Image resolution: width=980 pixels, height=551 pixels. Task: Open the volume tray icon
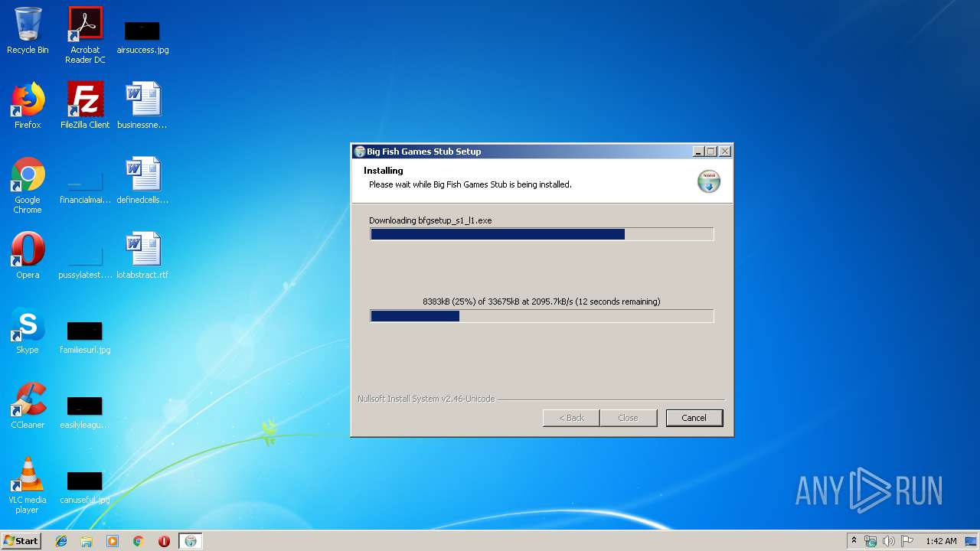[x=889, y=541]
